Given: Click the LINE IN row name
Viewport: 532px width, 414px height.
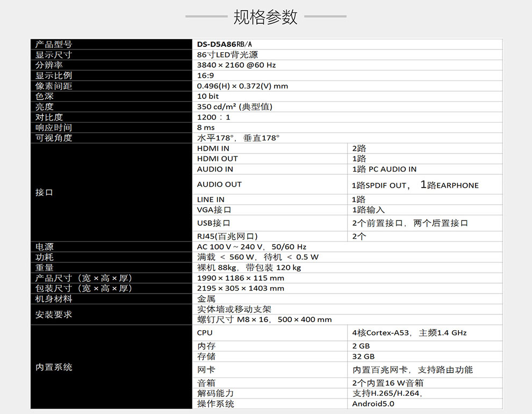Looking at the screenshot, I should pyautogui.click(x=211, y=200).
